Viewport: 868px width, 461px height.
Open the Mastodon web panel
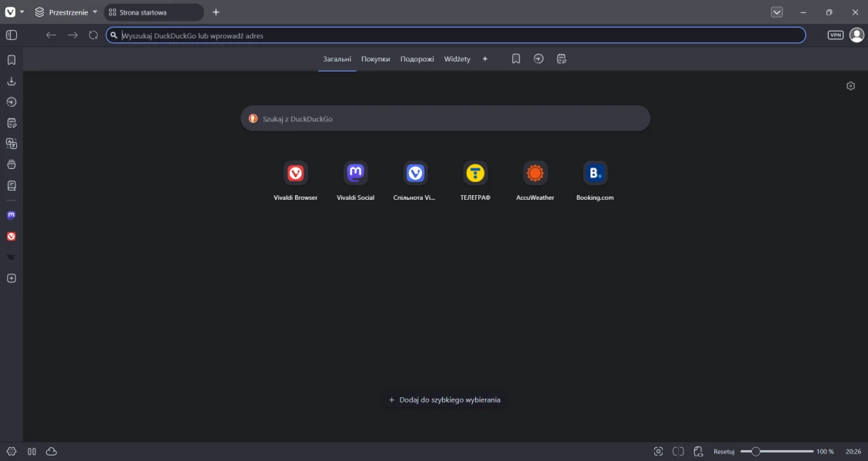click(x=12, y=215)
